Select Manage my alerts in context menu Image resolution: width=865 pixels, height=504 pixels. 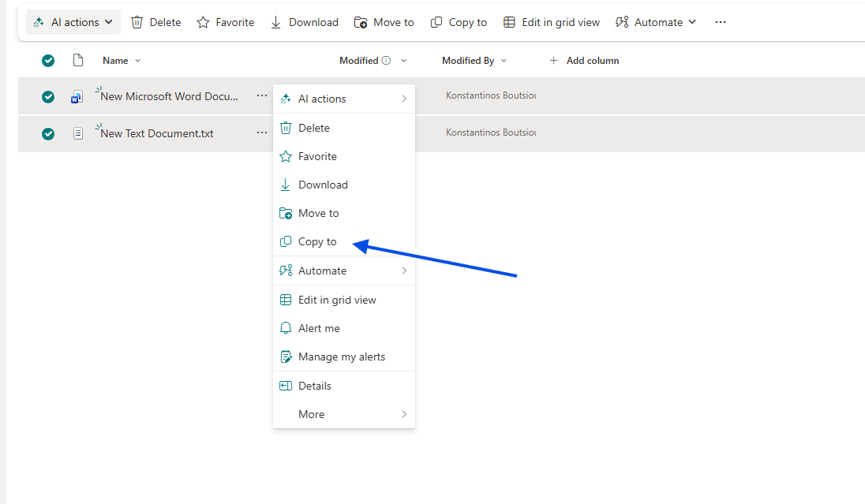pyautogui.click(x=341, y=357)
